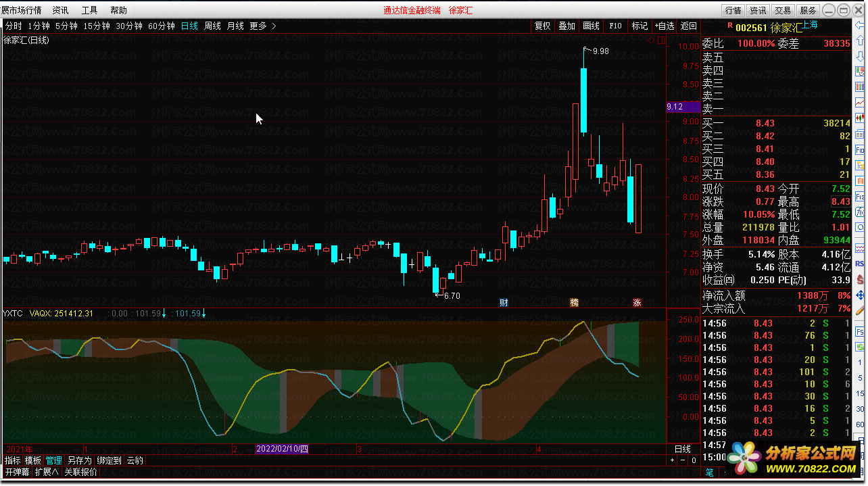
Task: Open the 帮助 menu
Action: click(118, 10)
